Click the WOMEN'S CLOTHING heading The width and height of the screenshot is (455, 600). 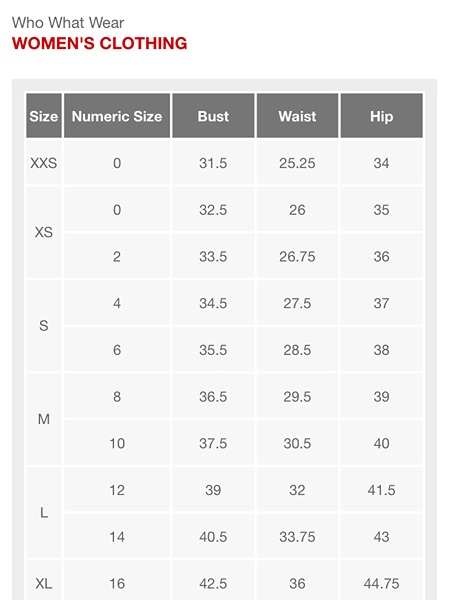(x=99, y=43)
